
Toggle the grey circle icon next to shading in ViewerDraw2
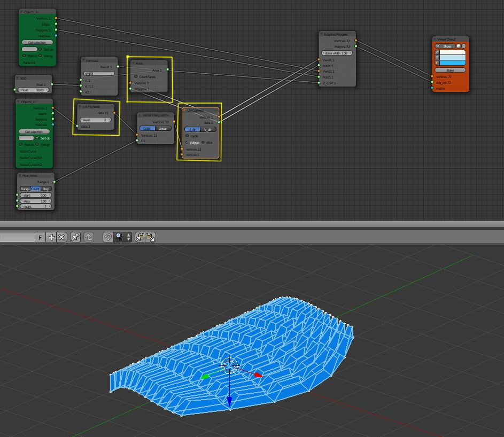(x=463, y=46)
